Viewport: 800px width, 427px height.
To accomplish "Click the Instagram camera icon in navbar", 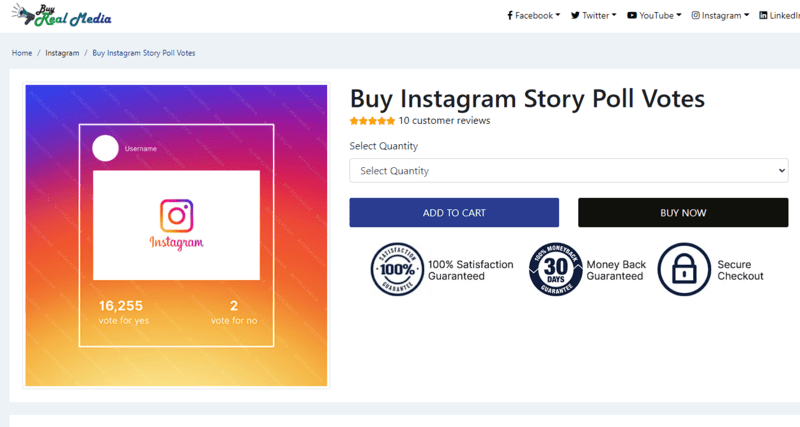I will coord(695,15).
